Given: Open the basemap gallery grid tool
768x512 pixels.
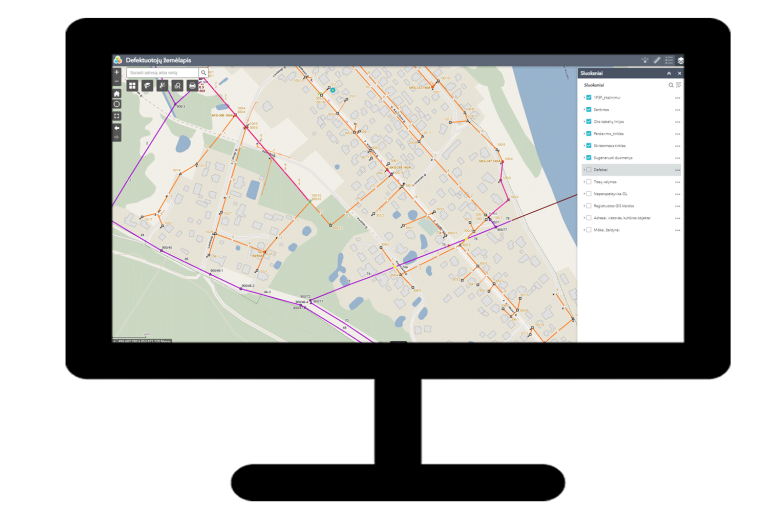Looking at the screenshot, I should (132, 86).
